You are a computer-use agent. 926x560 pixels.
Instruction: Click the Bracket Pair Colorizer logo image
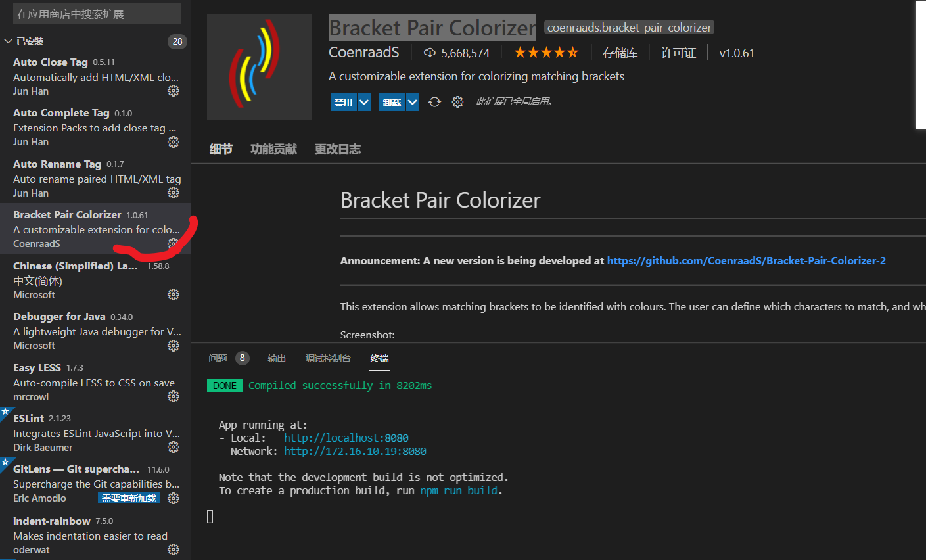pyautogui.click(x=260, y=67)
